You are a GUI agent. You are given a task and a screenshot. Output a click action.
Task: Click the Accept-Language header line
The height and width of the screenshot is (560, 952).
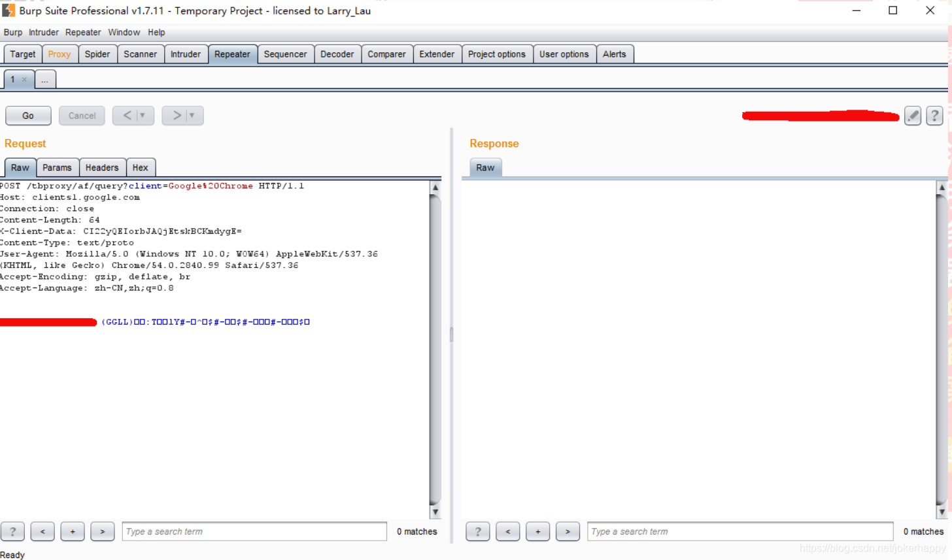pos(87,288)
